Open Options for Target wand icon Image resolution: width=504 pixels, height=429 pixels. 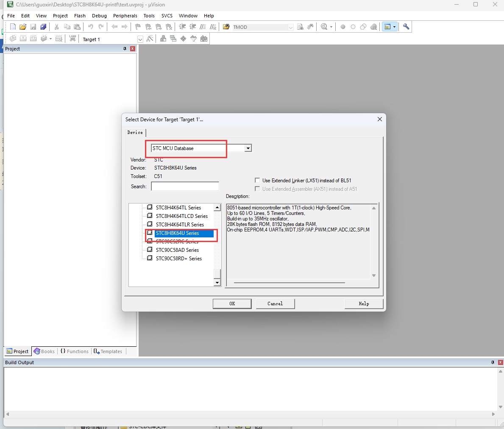[x=150, y=39]
